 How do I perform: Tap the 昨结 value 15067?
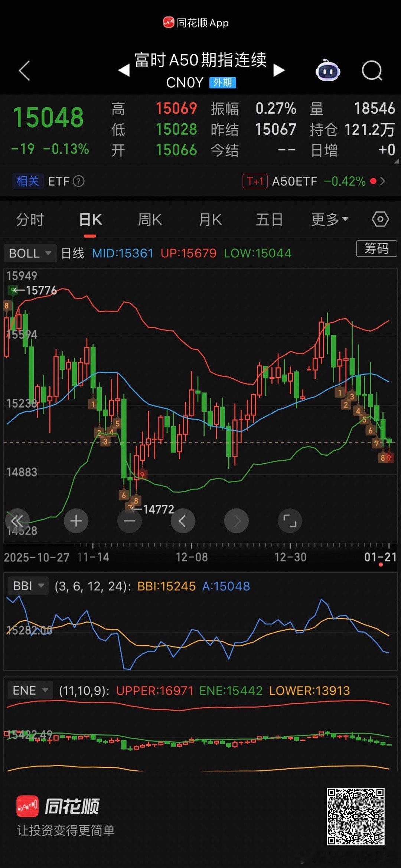click(x=276, y=129)
